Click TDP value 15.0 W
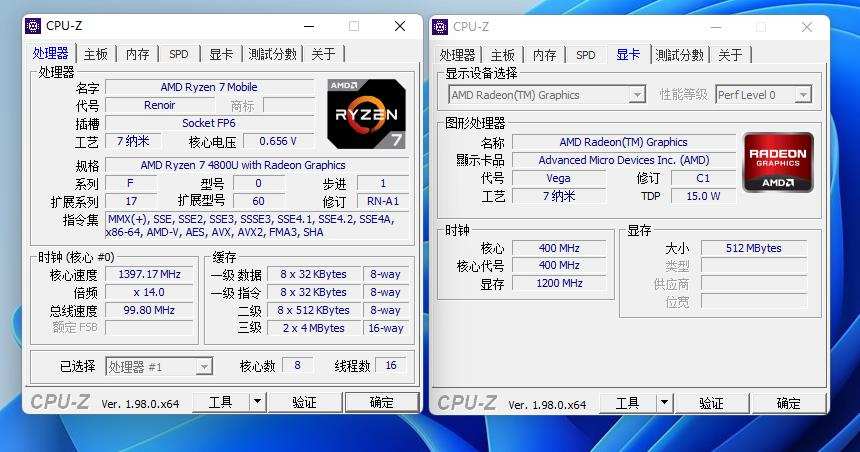This screenshot has width=860, height=452. point(703,196)
